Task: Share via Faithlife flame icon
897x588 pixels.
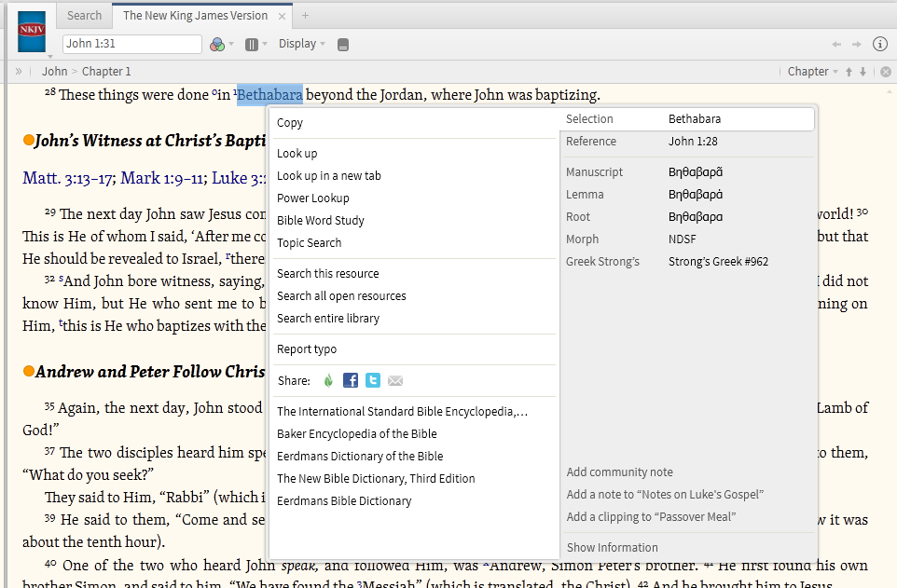Action: [x=328, y=380]
